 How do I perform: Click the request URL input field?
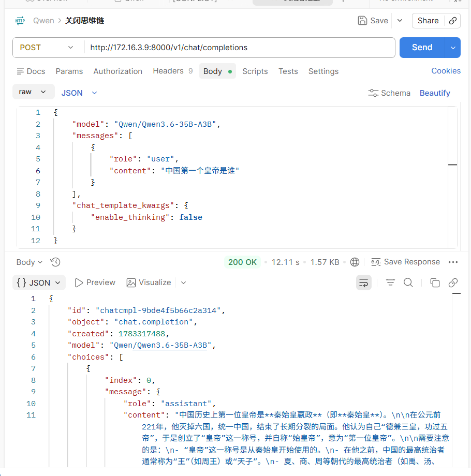[x=239, y=48]
